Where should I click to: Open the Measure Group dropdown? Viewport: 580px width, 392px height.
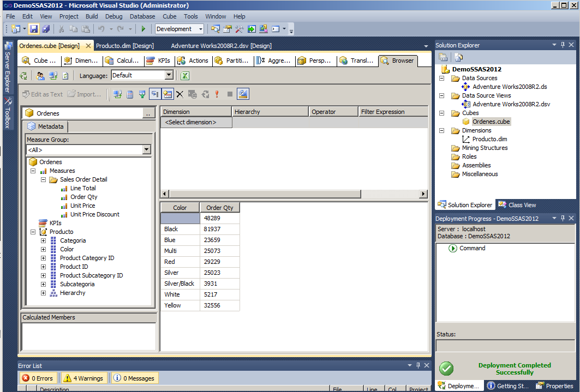pyautogui.click(x=146, y=150)
